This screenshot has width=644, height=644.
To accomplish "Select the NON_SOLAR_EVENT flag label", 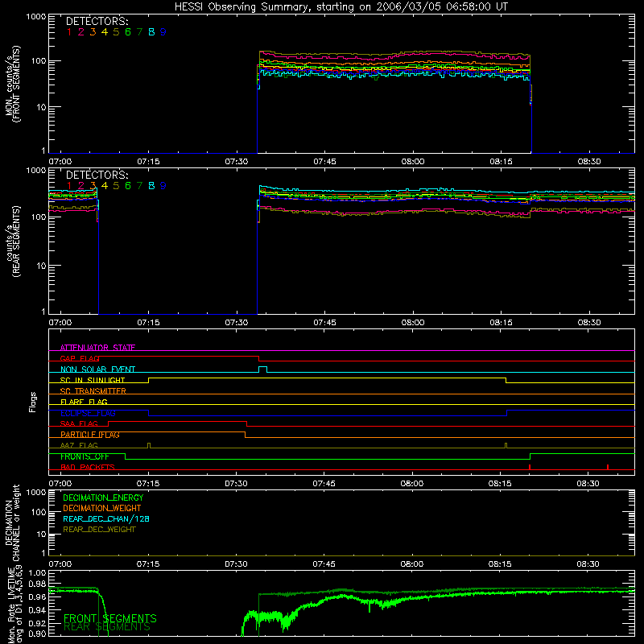I will point(97,369).
